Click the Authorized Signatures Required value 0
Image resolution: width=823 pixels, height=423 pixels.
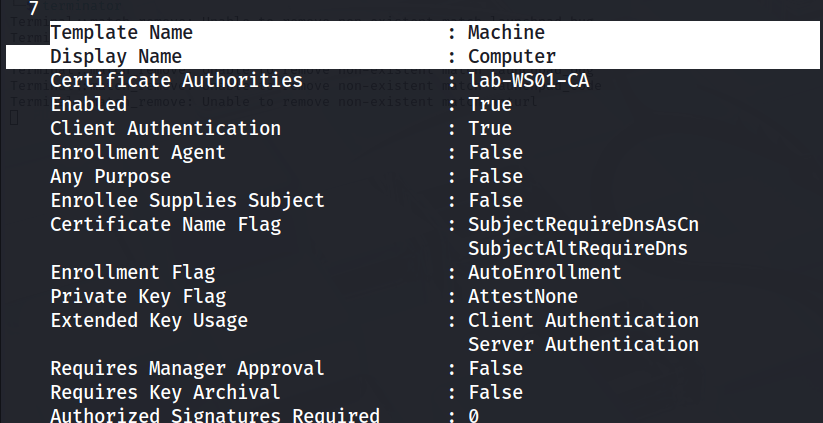click(474, 415)
